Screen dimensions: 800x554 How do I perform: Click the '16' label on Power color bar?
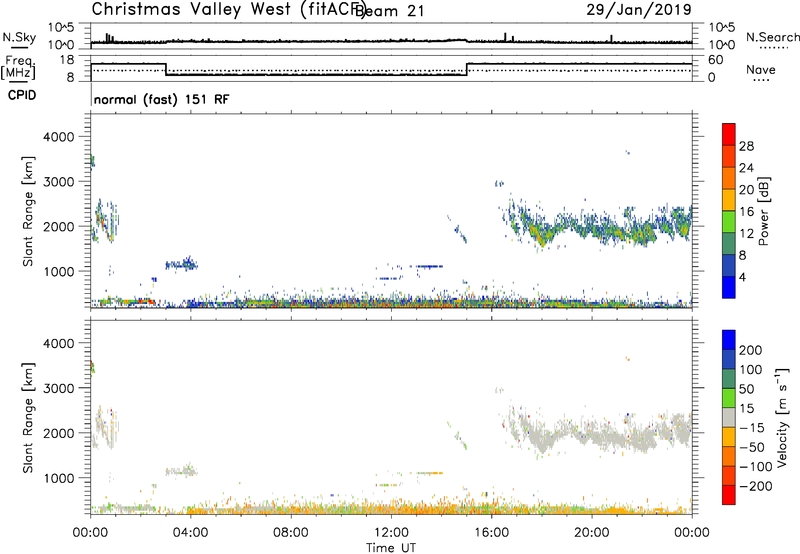point(746,212)
